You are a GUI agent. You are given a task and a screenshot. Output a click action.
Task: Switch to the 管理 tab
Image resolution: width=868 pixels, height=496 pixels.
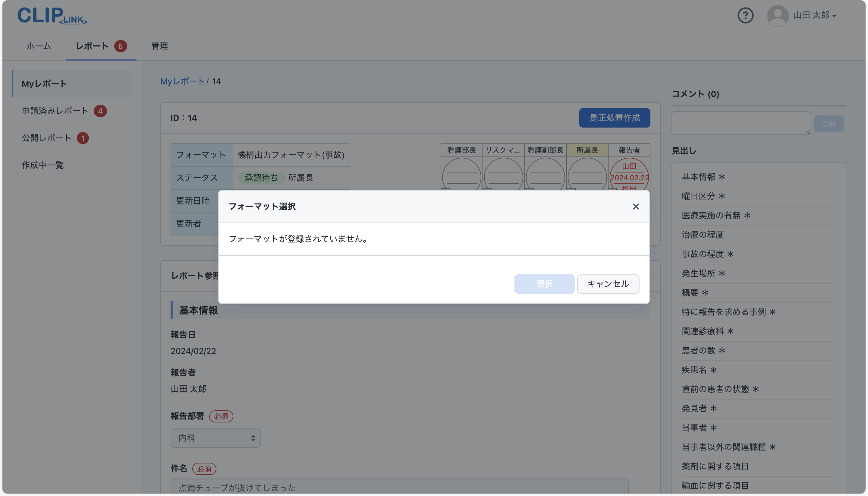(x=159, y=46)
